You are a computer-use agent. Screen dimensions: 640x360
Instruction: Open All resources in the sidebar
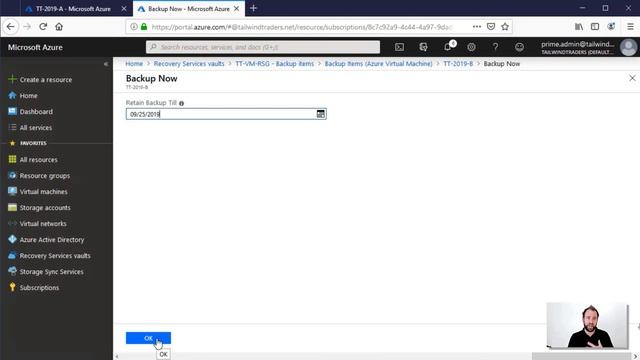coord(33,160)
